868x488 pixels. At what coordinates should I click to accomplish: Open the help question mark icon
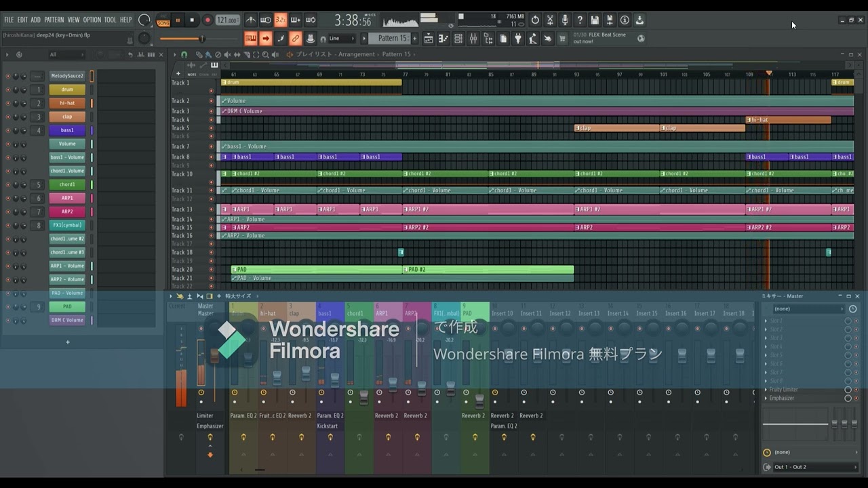point(580,20)
